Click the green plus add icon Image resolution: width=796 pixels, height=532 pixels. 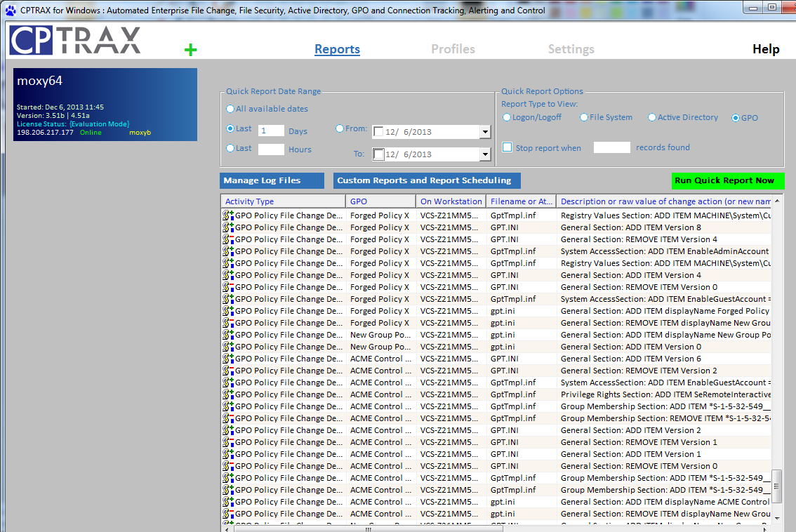click(x=190, y=50)
